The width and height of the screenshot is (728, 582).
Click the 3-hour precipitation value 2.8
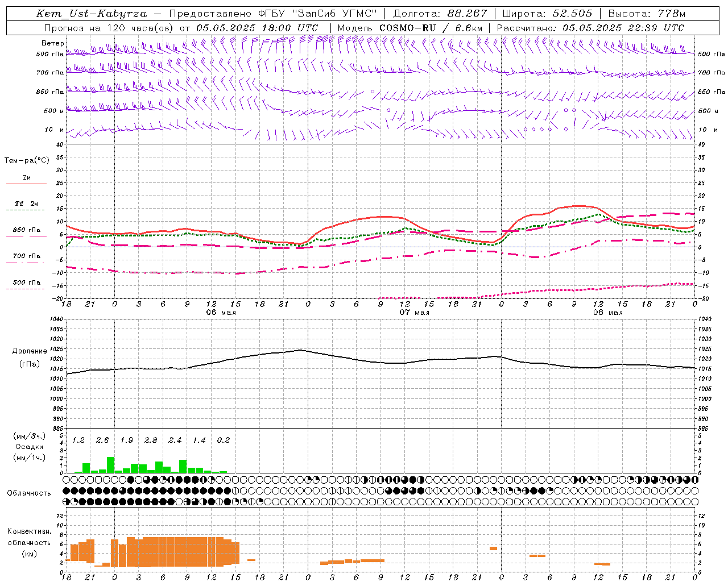tap(151, 440)
